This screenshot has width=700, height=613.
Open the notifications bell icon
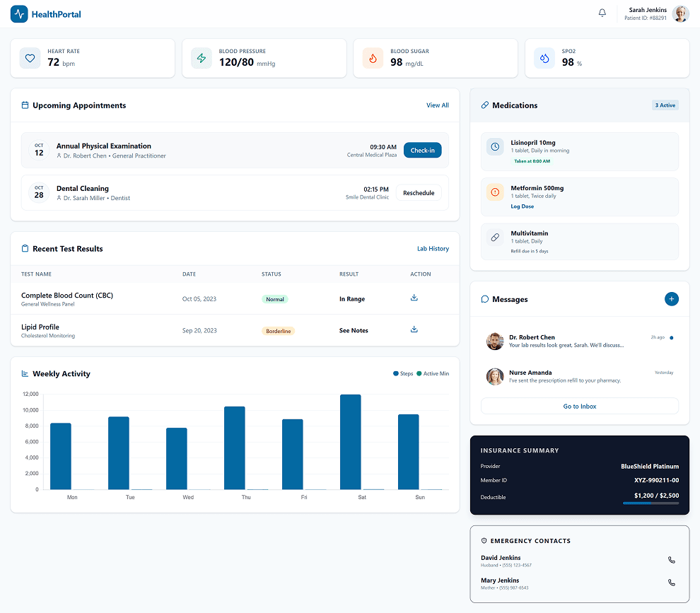602,13
